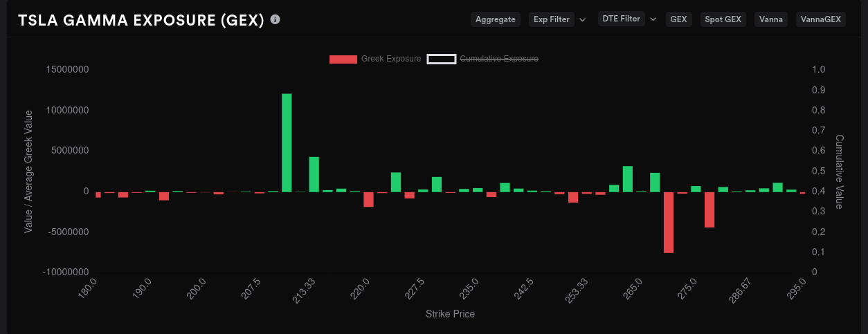Click the red Greek Exposure legend swatch
The width and height of the screenshot is (868, 334).
point(343,59)
